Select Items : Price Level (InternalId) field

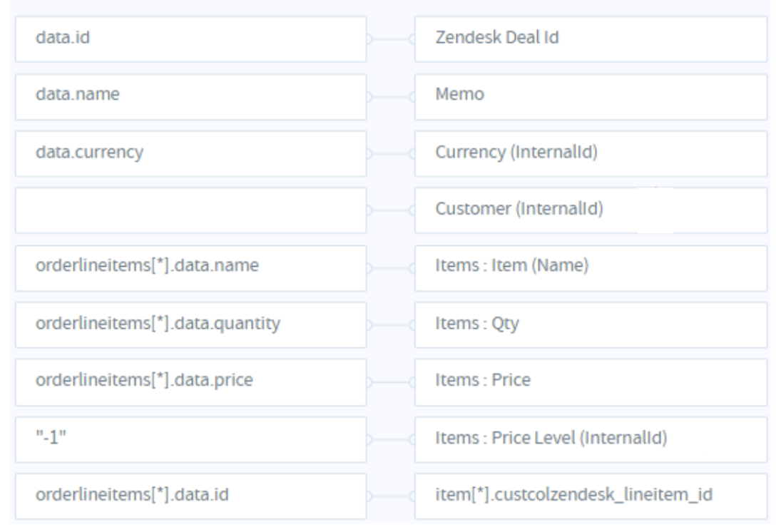point(591,439)
